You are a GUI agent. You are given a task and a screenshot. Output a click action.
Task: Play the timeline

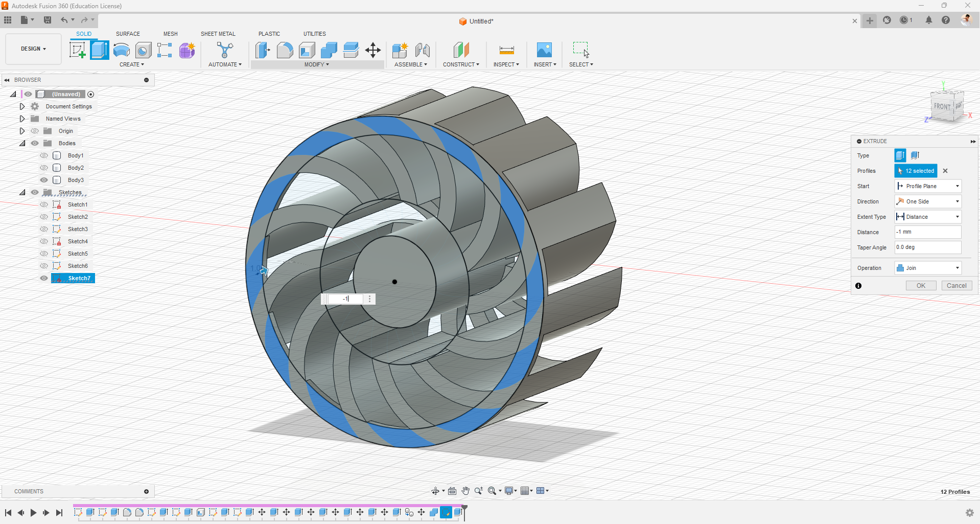33,513
